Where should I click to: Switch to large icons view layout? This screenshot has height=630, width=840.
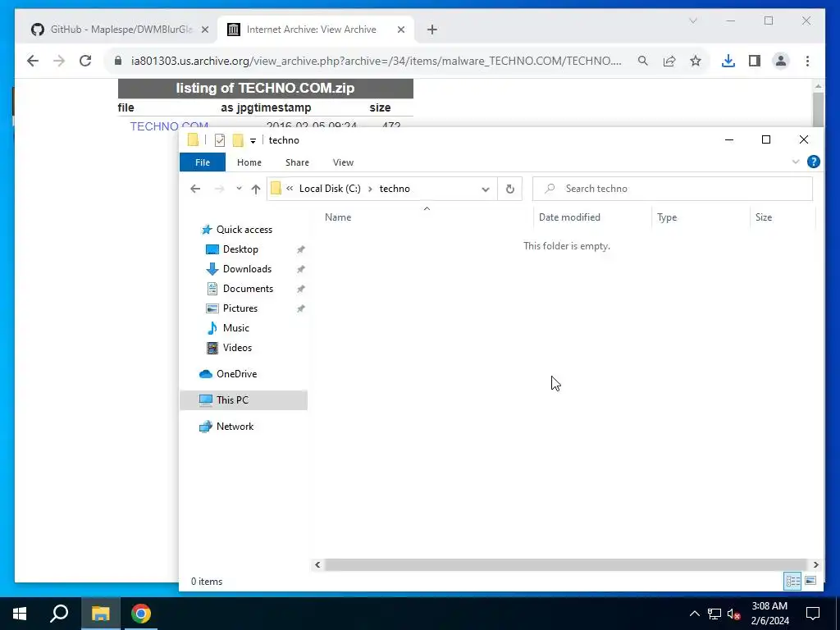[x=810, y=581]
